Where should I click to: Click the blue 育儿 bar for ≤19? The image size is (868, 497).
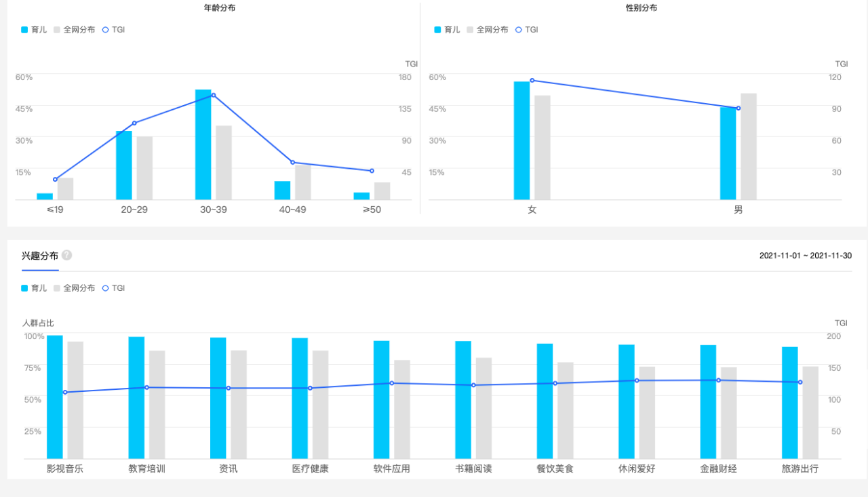point(45,197)
